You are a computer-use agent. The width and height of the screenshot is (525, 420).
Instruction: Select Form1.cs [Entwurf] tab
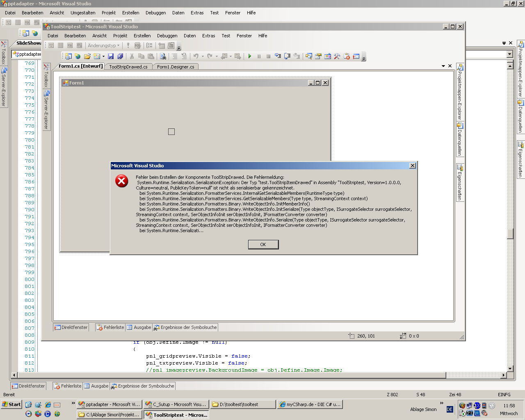[x=80, y=66]
